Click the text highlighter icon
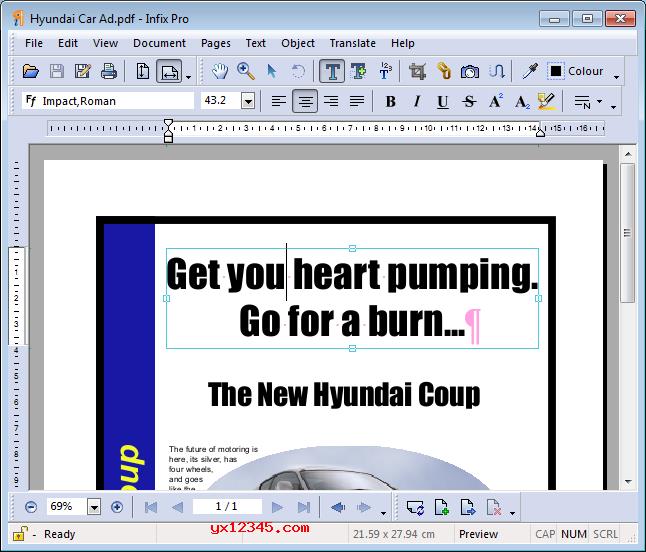 [x=547, y=101]
